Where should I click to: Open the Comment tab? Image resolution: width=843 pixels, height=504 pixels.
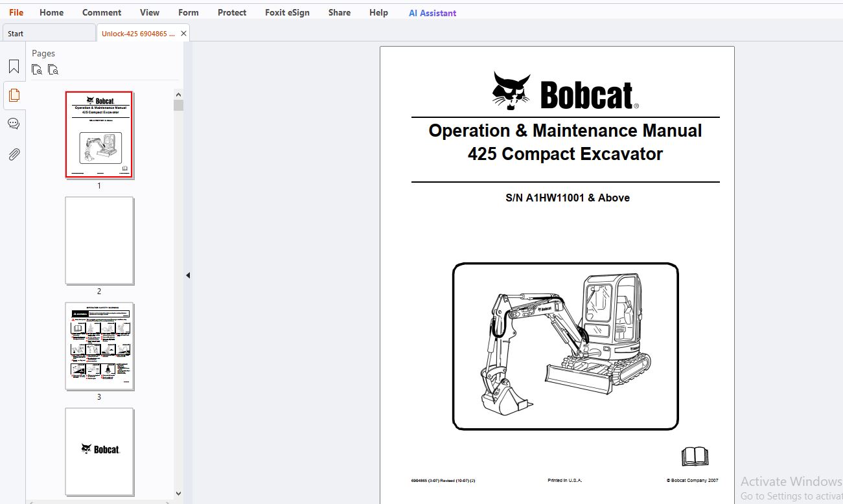click(102, 12)
